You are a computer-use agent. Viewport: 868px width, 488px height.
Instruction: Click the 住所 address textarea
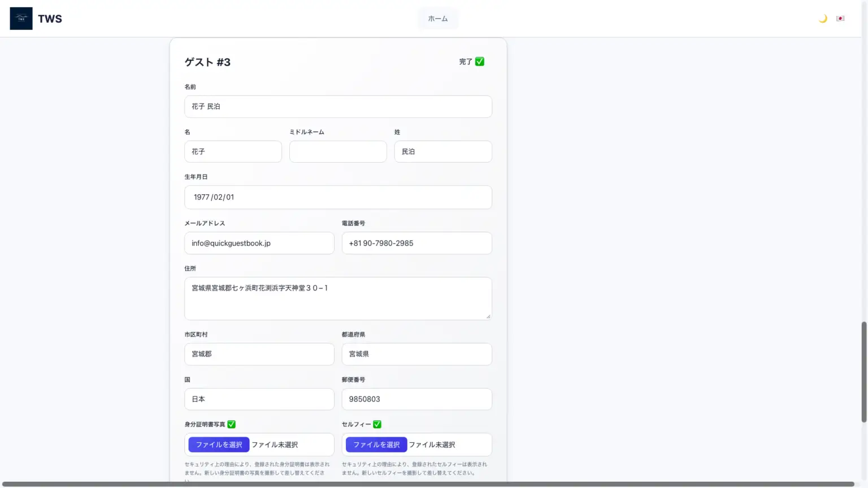[338, 298]
